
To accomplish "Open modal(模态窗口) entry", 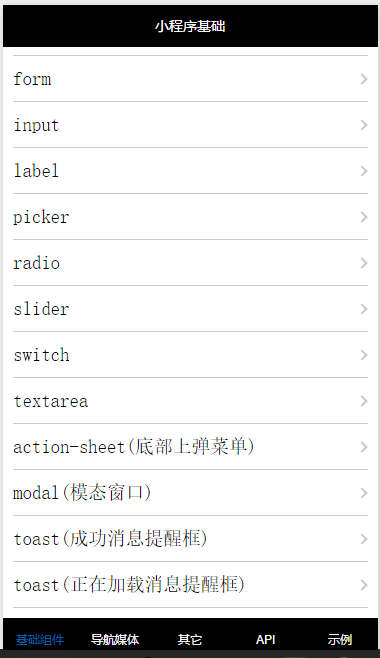I will click(x=190, y=493).
